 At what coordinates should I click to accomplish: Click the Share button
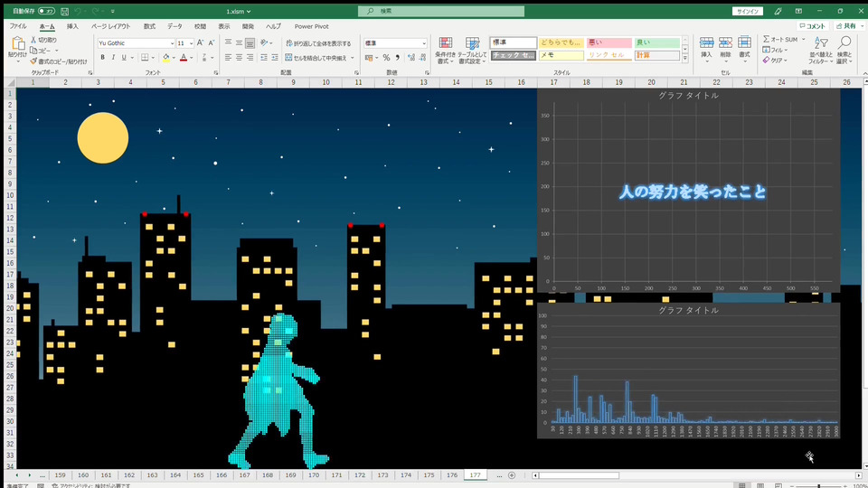click(x=845, y=26)
